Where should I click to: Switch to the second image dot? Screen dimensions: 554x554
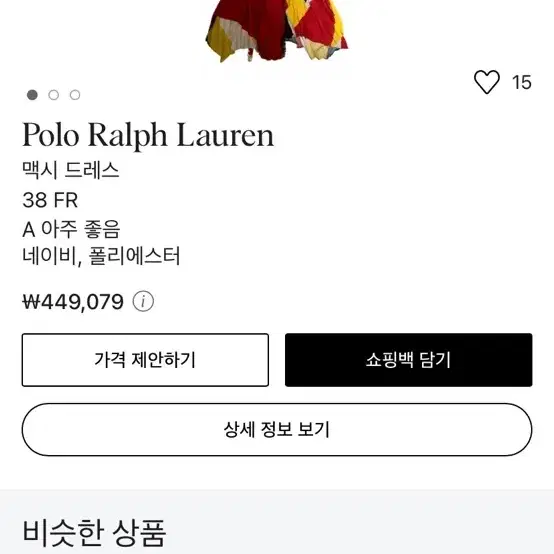[54, 95]
